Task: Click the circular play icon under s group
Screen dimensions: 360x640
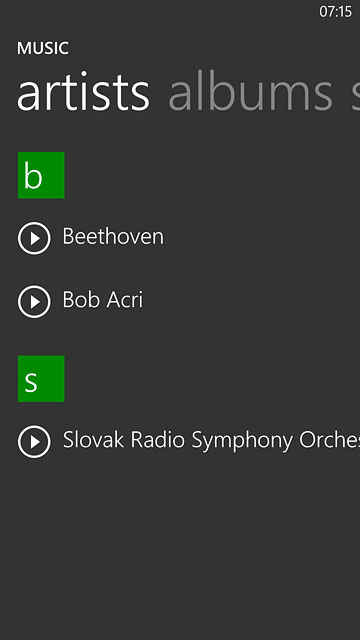Action: tap(34, 442)
